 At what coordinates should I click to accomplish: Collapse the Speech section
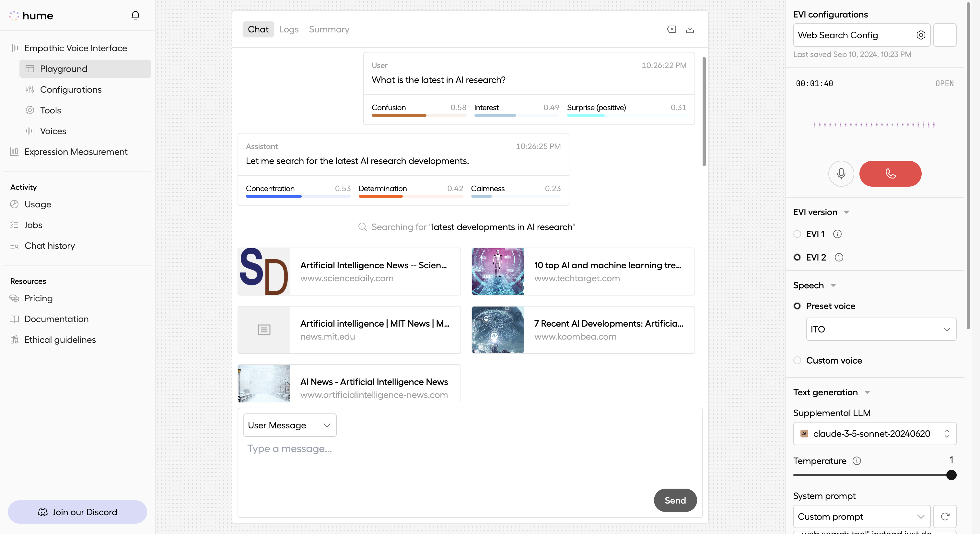click(834, 285)
